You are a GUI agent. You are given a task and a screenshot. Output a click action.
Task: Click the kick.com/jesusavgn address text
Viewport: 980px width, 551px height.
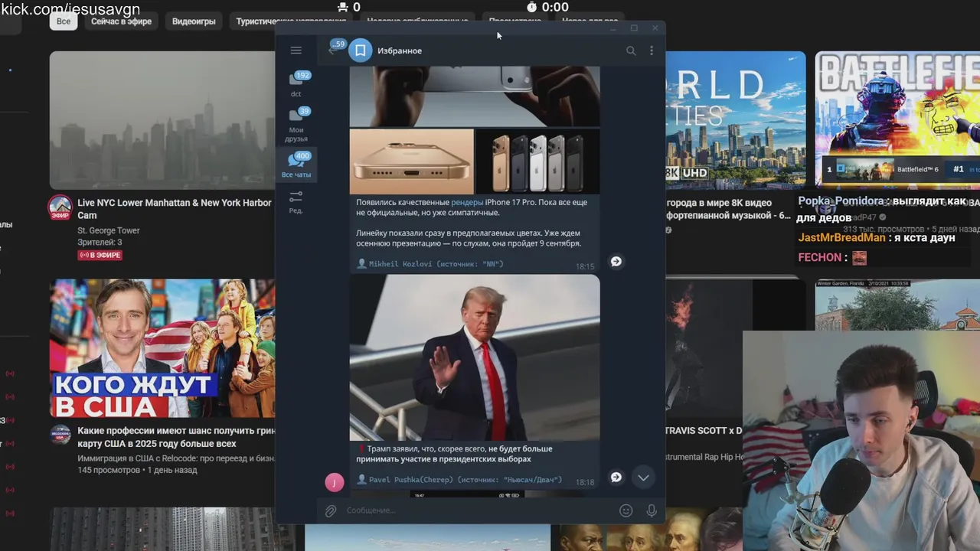70,9
